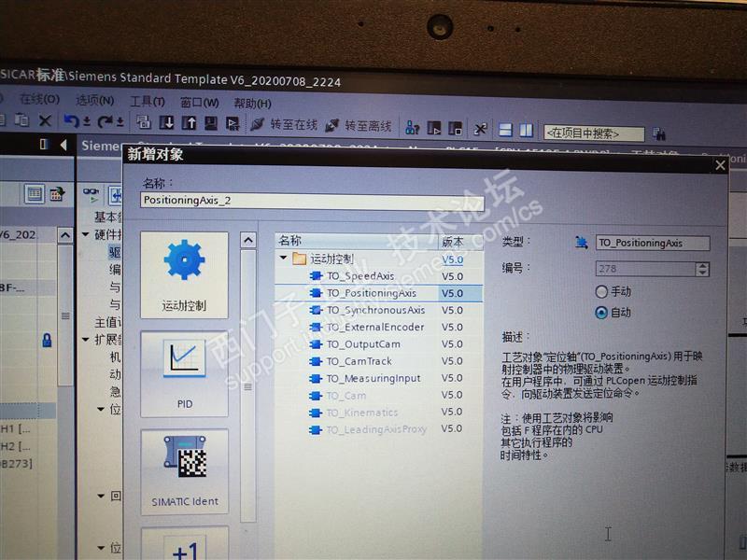
Task: Close the 新增对象 dialog
Action: [x=720, y=165]
